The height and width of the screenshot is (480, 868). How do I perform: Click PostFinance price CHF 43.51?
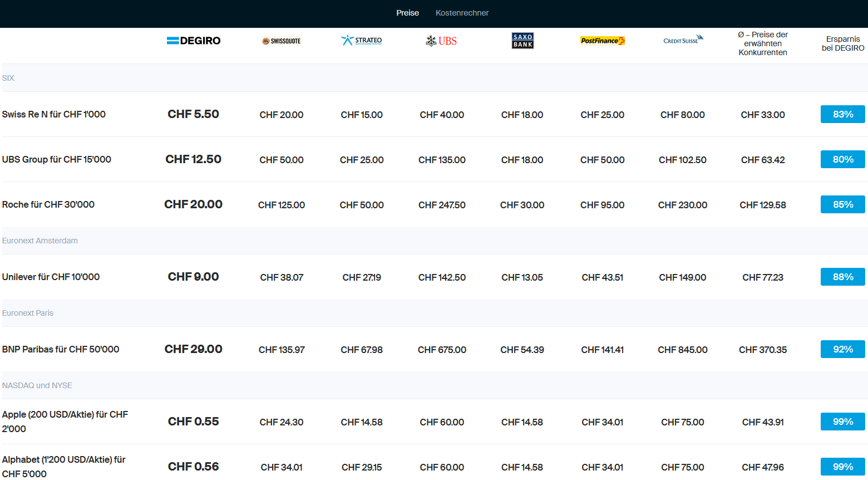coord(603,277)
